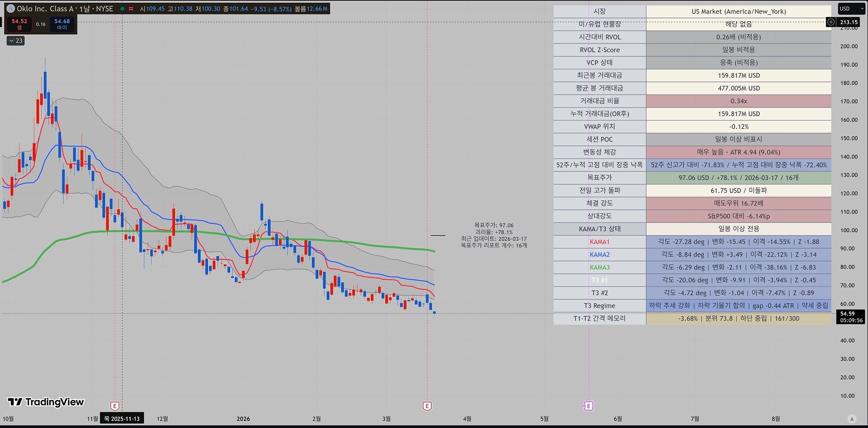Click the cell '97.06 USD / +78.1% / 2026-03-17 / 16개'
868x428 pixels.
(739, 178)
